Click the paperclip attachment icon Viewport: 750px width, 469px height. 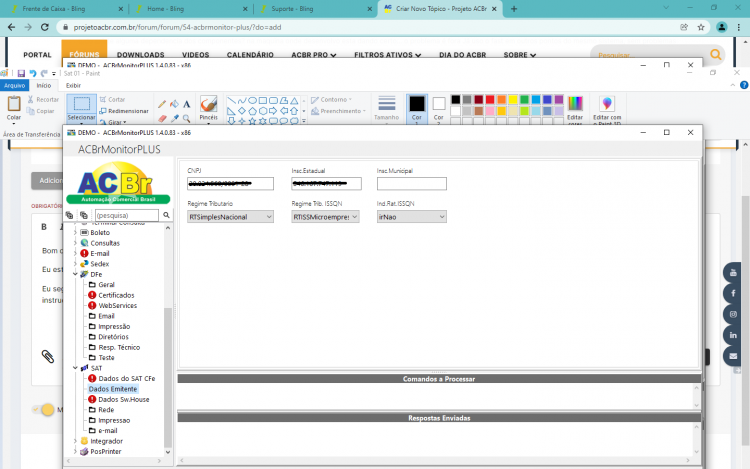point(47,356)
